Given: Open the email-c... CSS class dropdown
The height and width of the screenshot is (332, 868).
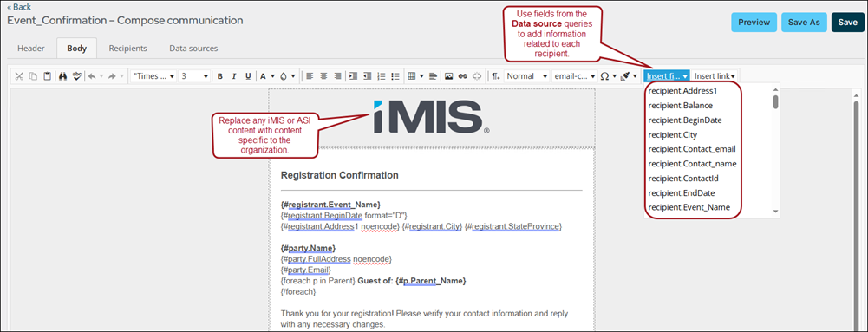Looking at the screenshot, I should click(x=574, y=76).
